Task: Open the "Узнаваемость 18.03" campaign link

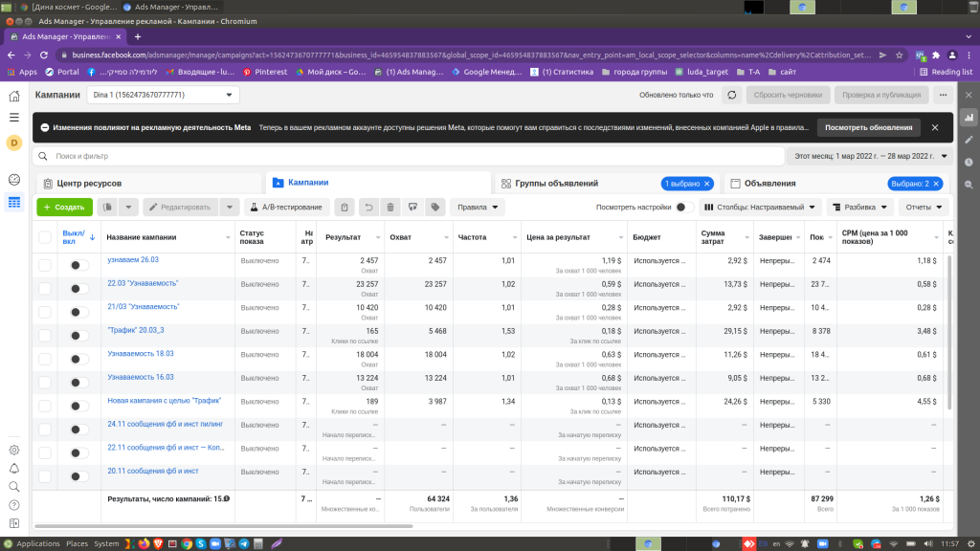Action: tap(141, 354)
